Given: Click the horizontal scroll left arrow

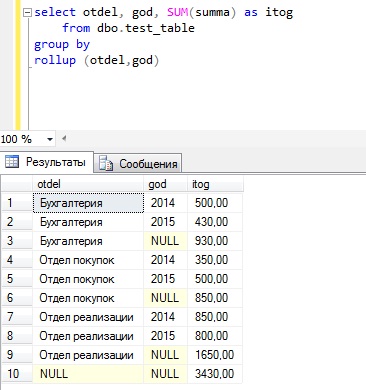Looking at the screenshot, I should coord(64,138).
